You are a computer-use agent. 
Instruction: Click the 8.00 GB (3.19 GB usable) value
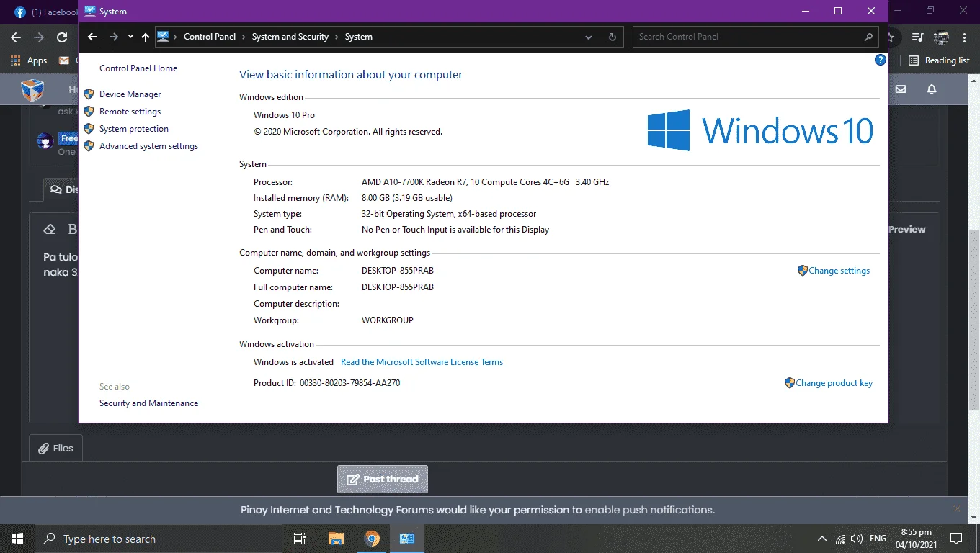(407, 198)
